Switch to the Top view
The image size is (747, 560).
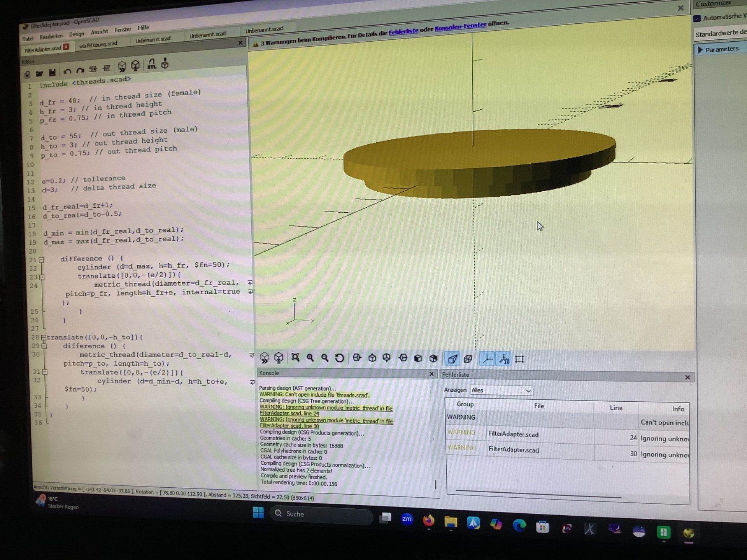[372, 358]
